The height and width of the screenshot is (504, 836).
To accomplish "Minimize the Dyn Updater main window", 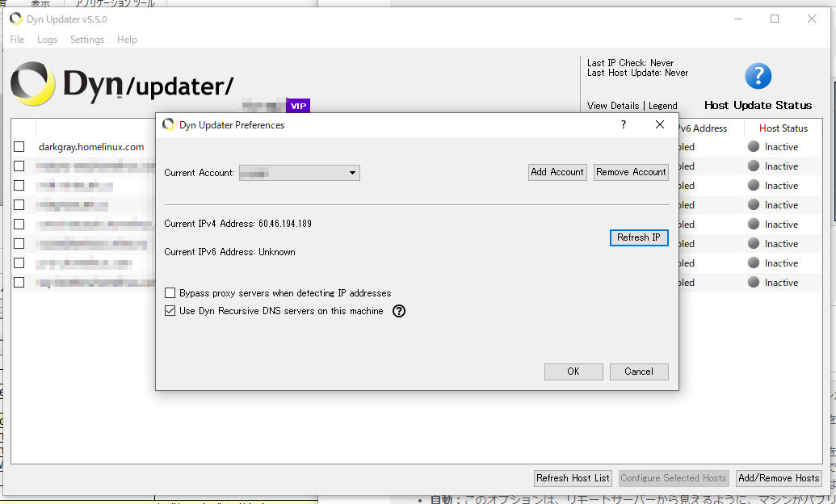I will click(x=738, y=19).
